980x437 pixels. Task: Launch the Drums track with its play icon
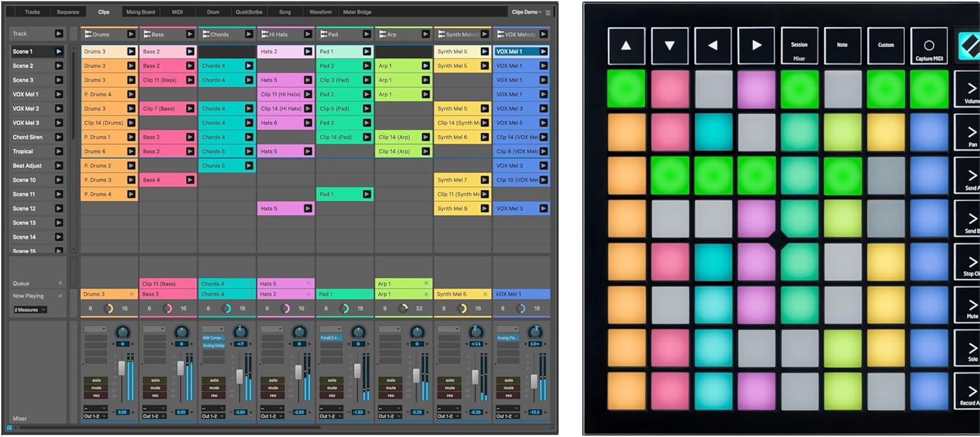[x=131, y=34]
